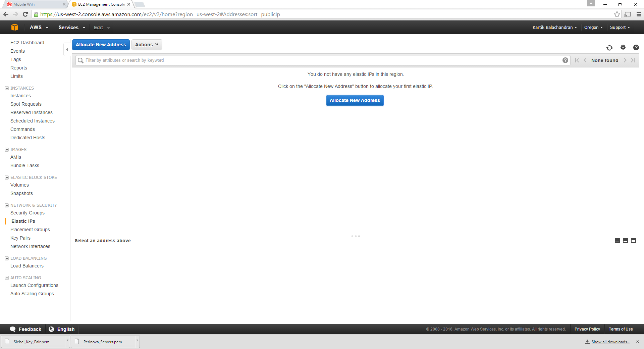Click the center Allocate New Address button
The width and height of the screenshot is (644, 349).
(355, 100)
